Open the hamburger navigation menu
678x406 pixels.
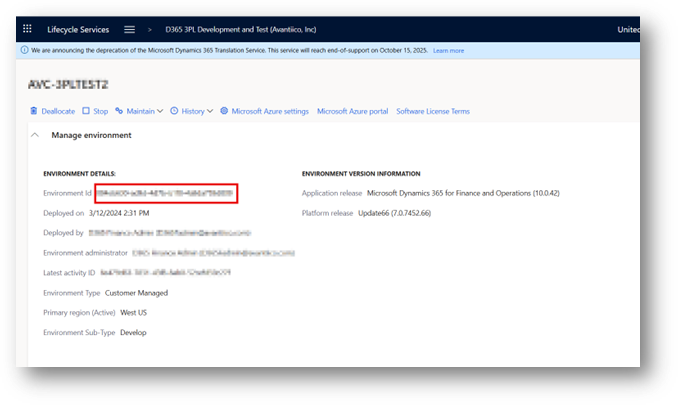pos(129,29)
